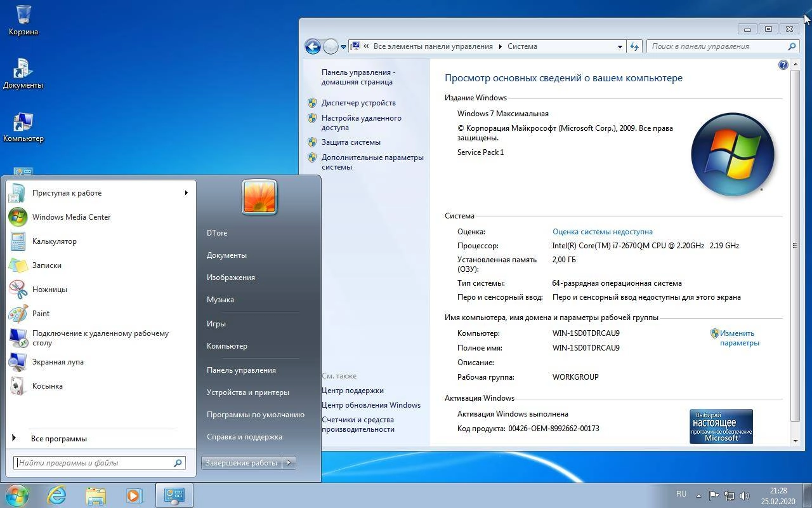Click the volume speaker tray icon
This screenshot has height=508, width=812.
[745, 496]
